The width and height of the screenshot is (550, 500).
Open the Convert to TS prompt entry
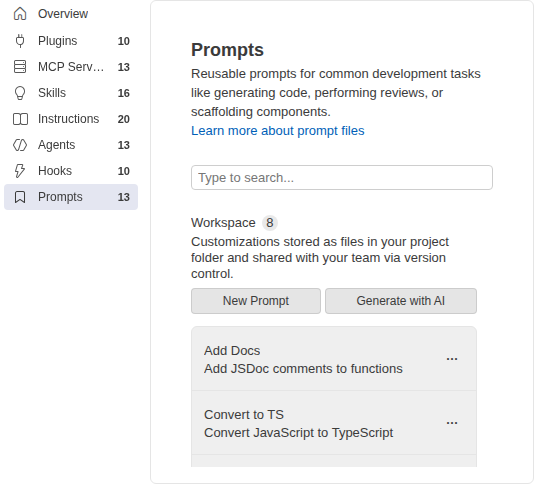click(x=334, y=423)
